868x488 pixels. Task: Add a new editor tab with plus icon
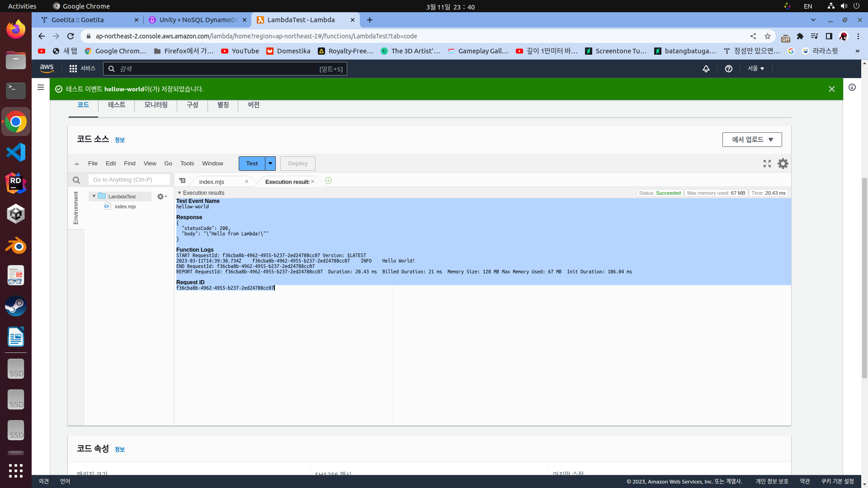[328, 181]
